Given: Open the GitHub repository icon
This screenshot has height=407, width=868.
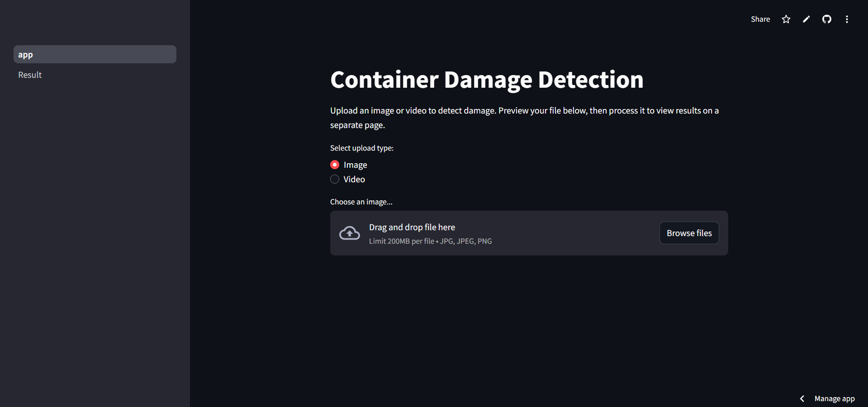Looking at the screenshot, I should [x=827, y=19].
